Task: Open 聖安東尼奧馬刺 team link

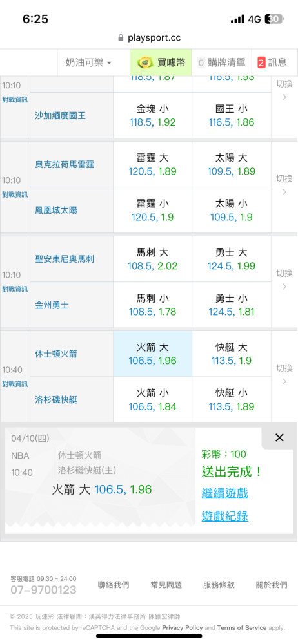Action: click(x=65, y=259)
